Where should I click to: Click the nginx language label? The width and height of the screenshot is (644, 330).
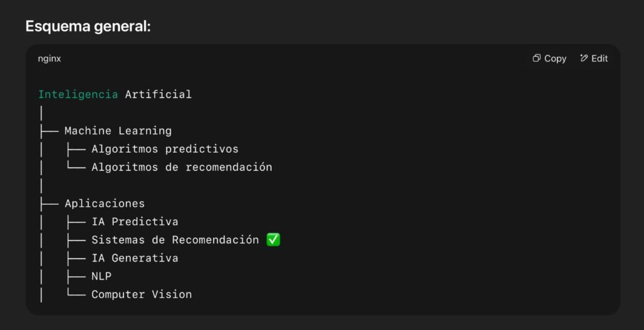click(49, 58)
